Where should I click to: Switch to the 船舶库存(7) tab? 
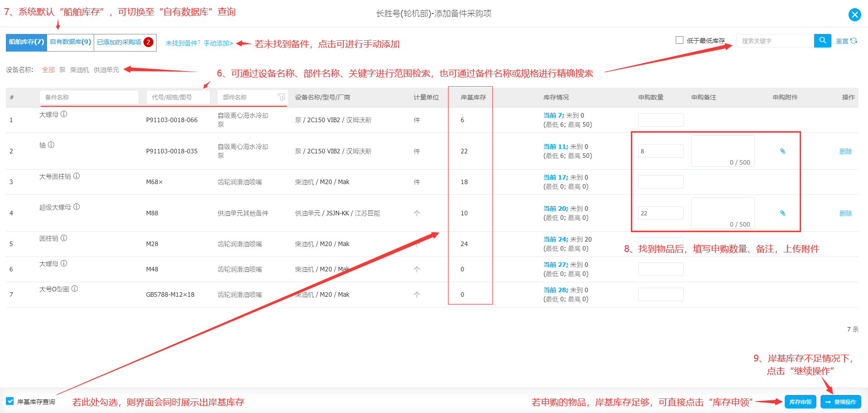[x=26, y=42]
